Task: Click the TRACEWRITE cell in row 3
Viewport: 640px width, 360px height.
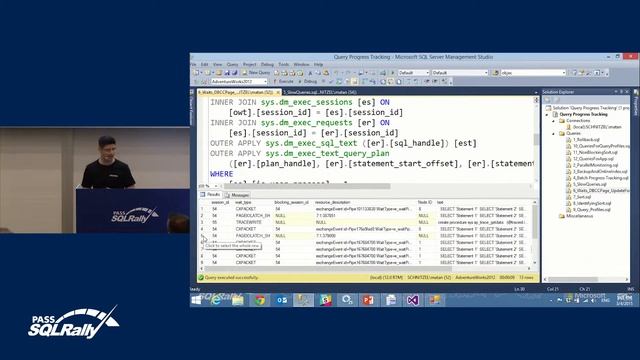Action: point(248,222)
